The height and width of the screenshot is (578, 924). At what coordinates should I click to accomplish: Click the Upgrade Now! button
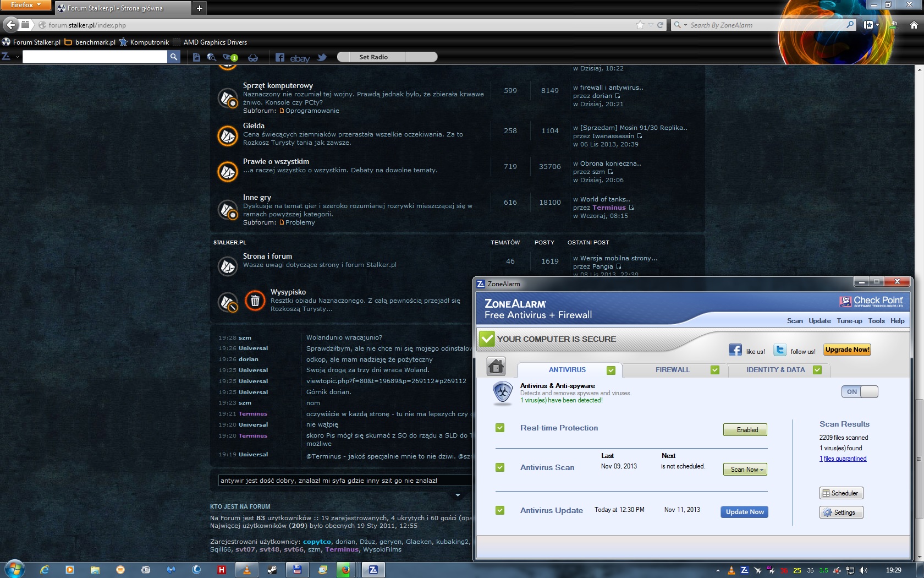(x=847, y=350)
